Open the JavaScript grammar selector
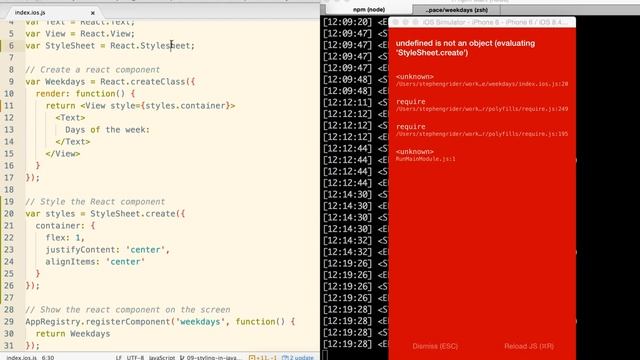The width and height of the screenshot is (640, 360). point(162,357)
